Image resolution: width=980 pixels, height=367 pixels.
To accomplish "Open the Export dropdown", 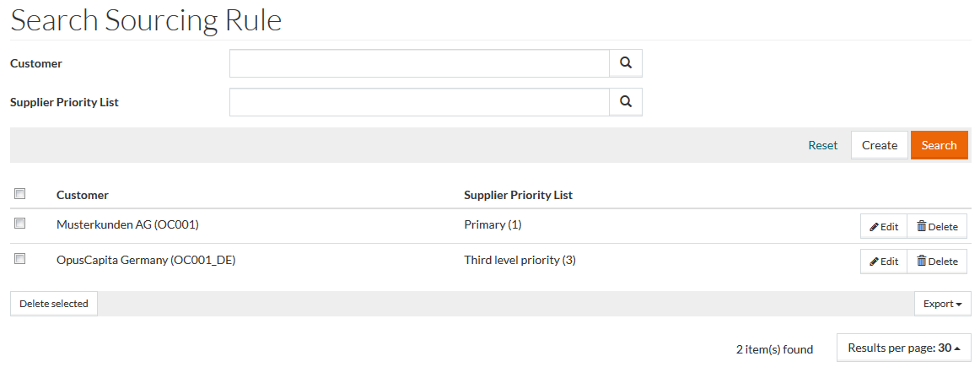I will [942, 304].
